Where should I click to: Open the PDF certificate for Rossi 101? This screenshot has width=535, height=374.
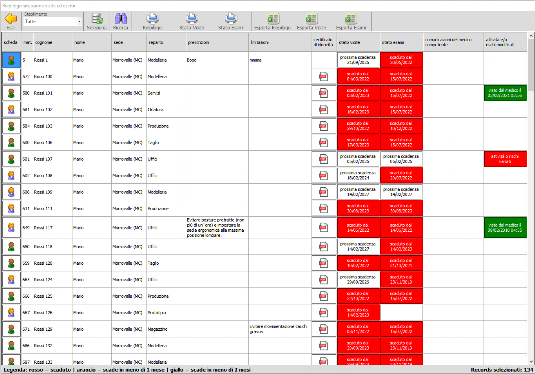click(x=323, y=93)
